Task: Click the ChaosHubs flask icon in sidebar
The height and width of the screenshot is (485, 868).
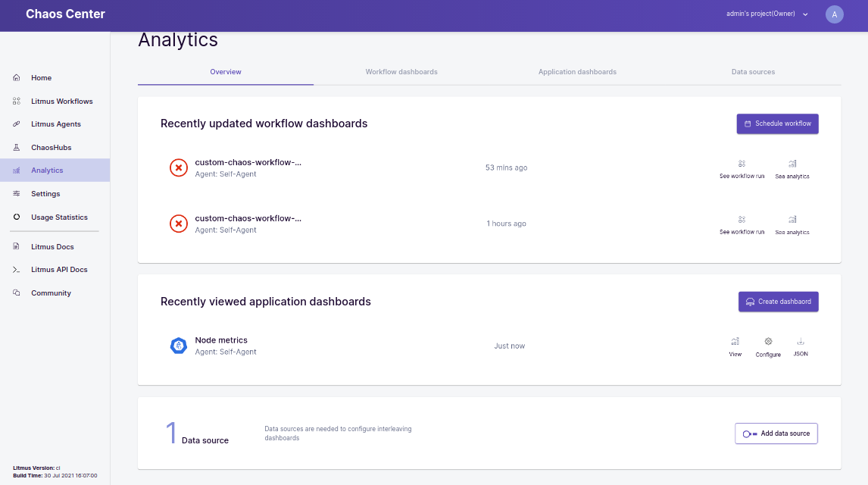Action: pyautogui.click(x=17, y=147)
